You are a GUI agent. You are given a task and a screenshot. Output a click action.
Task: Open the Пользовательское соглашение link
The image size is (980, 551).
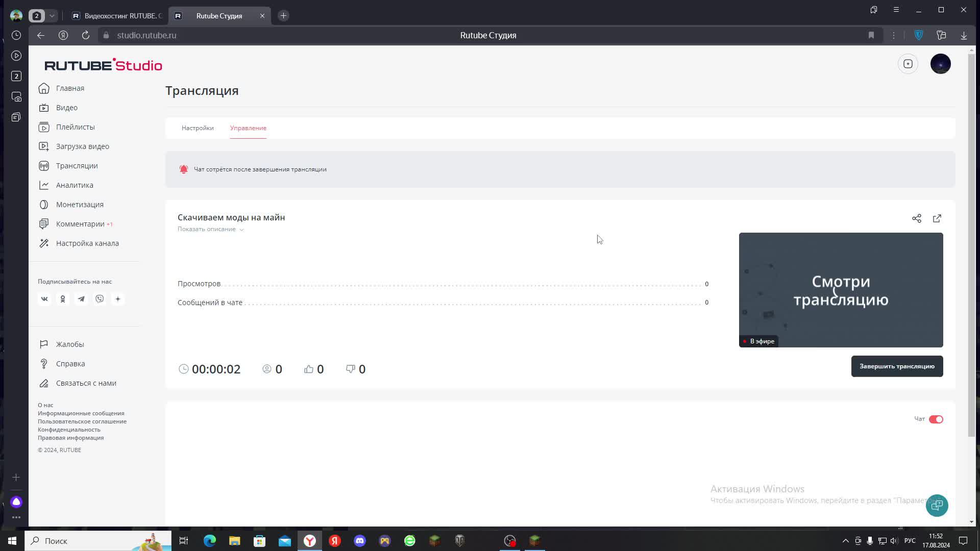(x=82, y=421)
